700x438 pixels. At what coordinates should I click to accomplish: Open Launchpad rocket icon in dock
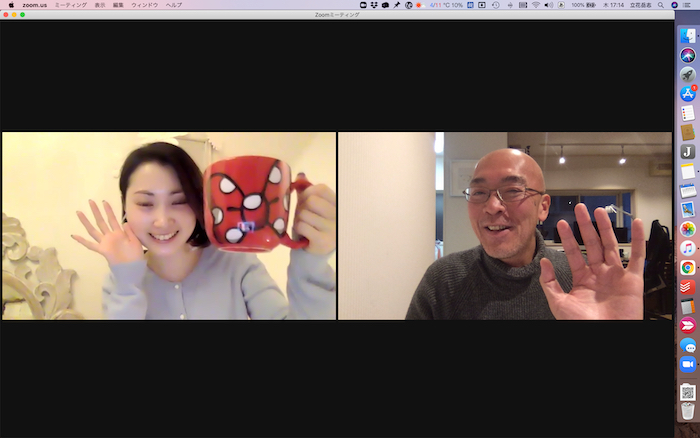687,74
